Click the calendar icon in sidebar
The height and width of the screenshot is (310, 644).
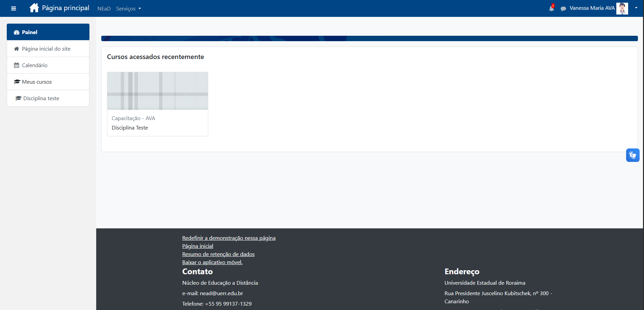tap(17, 65)
